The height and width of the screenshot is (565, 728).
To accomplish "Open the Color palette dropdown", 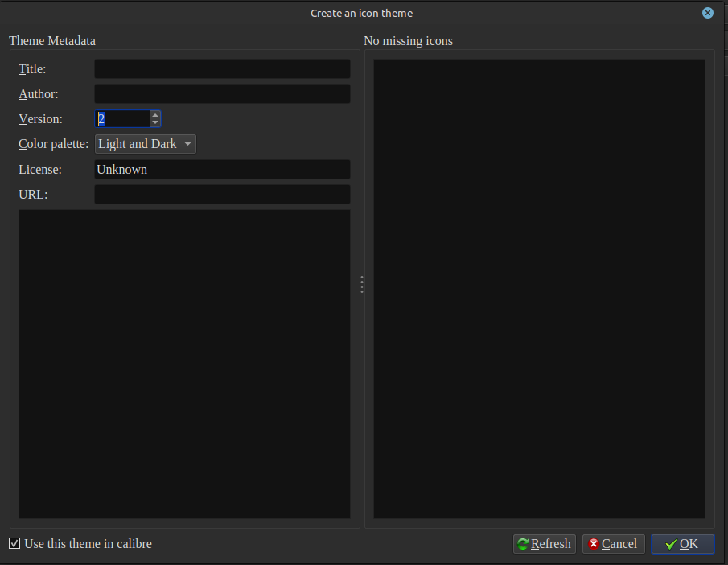I will [146, 144].
